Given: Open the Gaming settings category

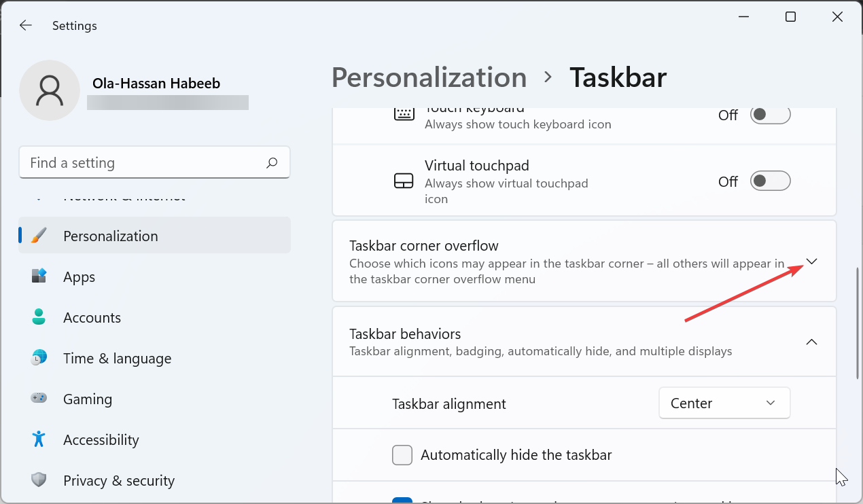Looking at the screenshot, I should coord(88,399).
